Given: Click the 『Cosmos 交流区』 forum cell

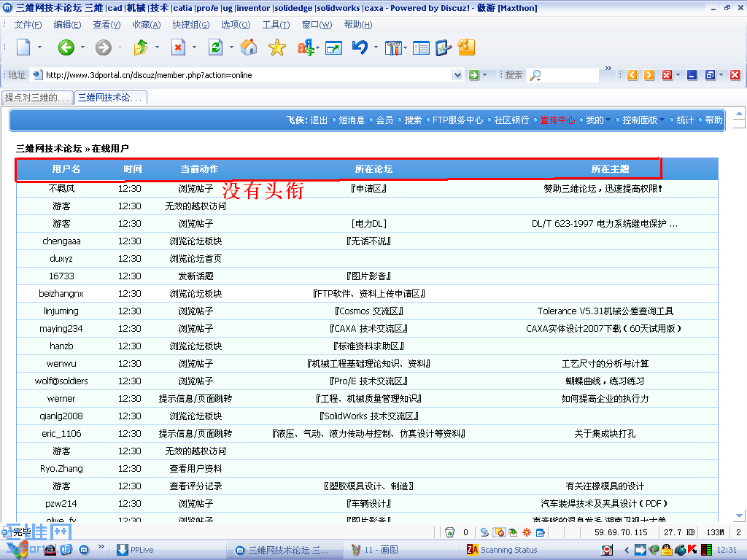Looking at the screenshot, I should (x=368, y=311).
